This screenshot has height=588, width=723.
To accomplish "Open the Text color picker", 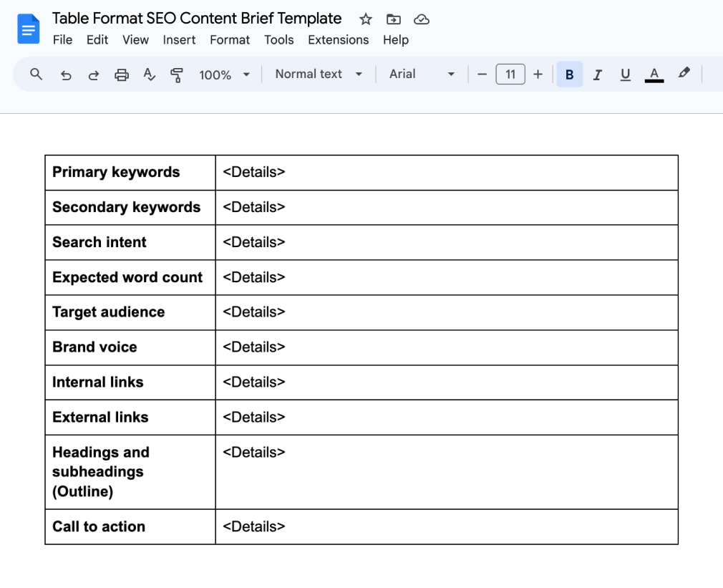I will coord(654,74).
